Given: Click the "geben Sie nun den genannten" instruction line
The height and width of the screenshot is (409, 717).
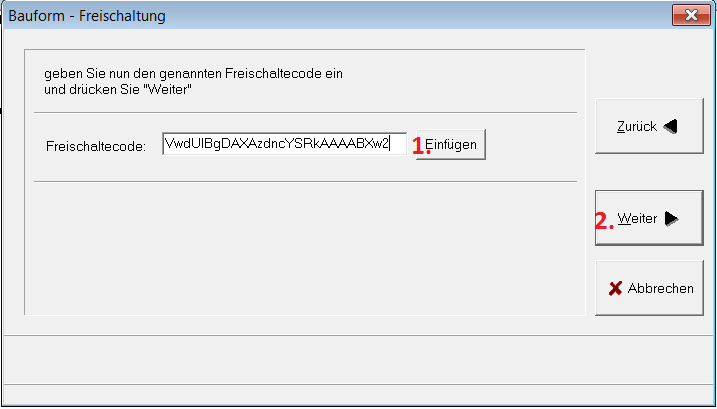Looking at the screenshot, I should pyautogui.click(x=194, y=74).
